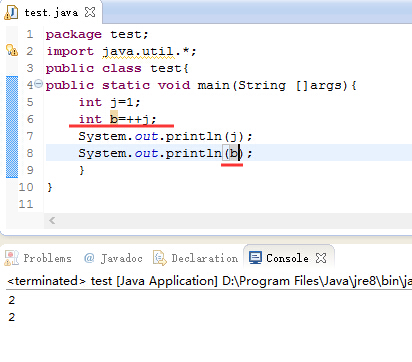Click 'package test;' on line 1
Viewport: 412px width, 362px height.
[97, 34]
